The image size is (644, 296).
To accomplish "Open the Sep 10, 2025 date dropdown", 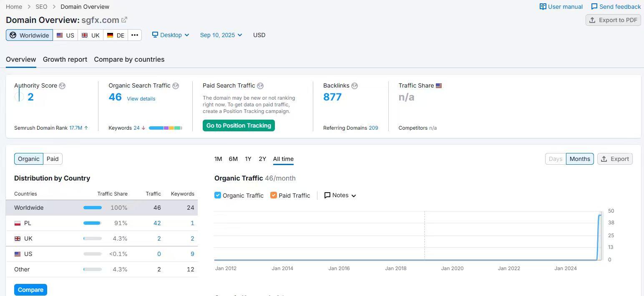I will (x=221, y=35).
